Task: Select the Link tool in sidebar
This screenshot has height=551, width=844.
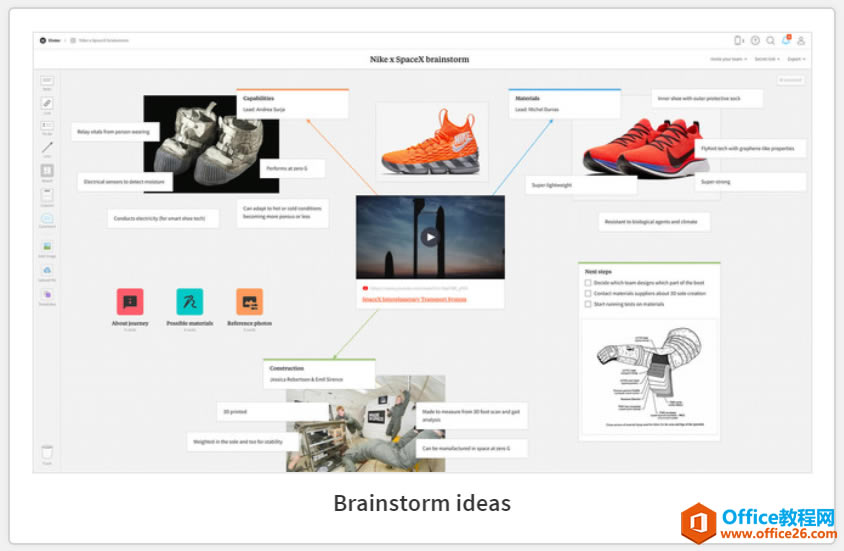Action: click(x=47, y=105)
